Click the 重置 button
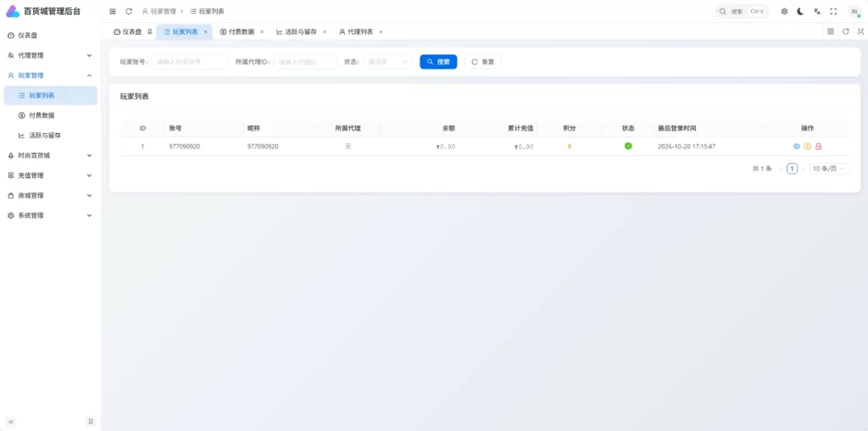Viewport: 868px width, 431px height. point(483,62)
